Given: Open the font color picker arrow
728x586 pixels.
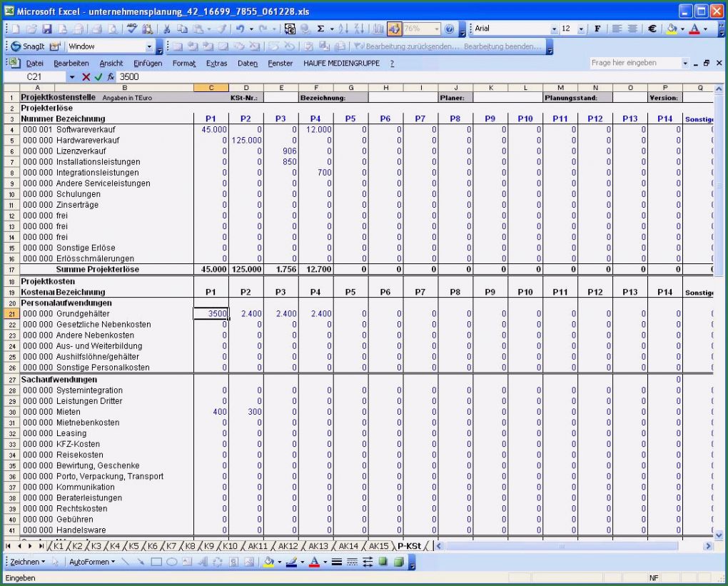Looking at the screenshot, I should 705,29.
